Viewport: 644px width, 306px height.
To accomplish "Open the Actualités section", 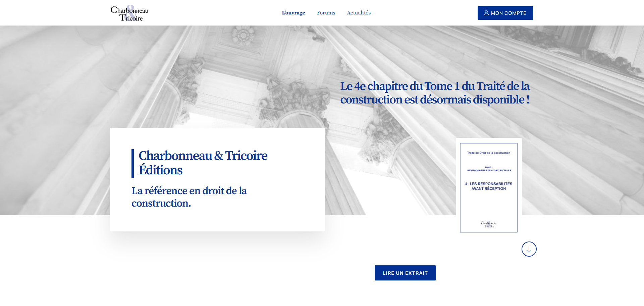I will point(359,13).
